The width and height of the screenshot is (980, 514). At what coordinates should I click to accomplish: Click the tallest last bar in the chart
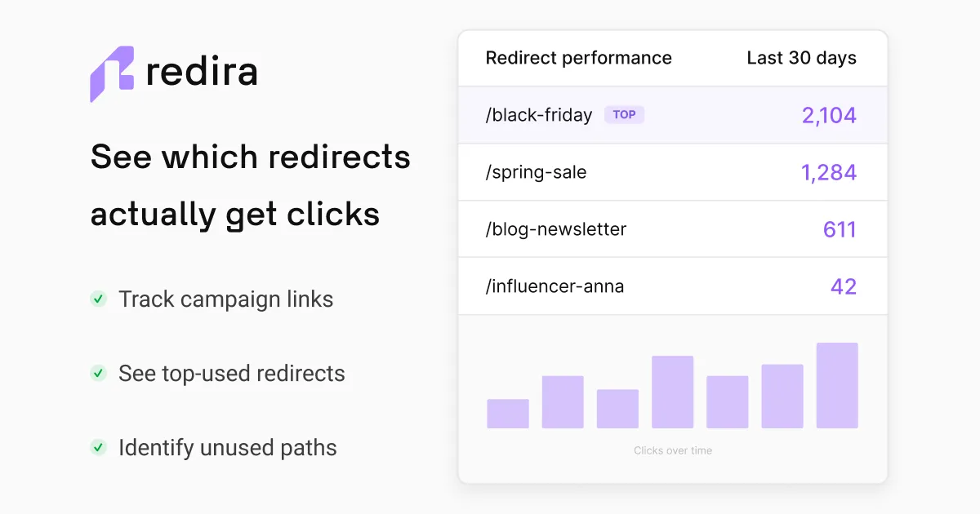(x=837, y=385)
